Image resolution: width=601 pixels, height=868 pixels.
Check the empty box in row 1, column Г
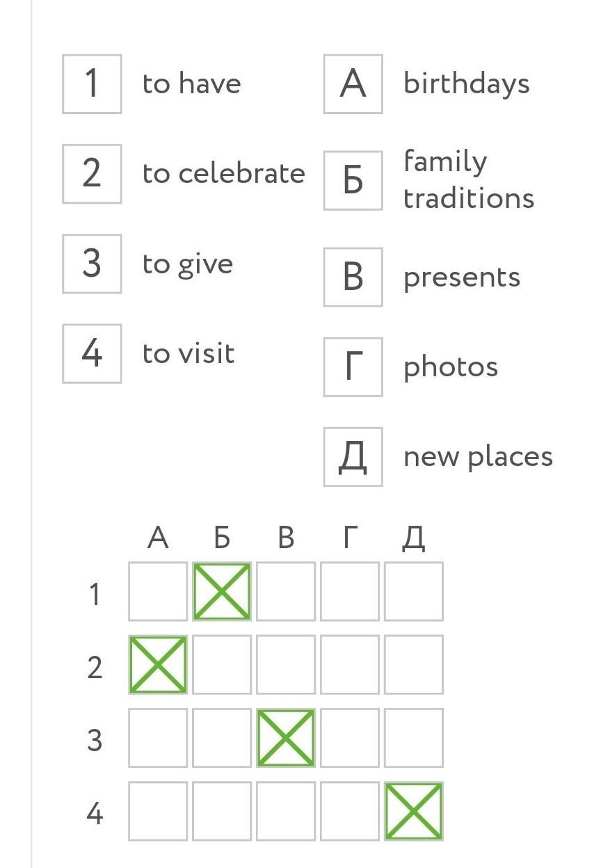pos(350,591)
